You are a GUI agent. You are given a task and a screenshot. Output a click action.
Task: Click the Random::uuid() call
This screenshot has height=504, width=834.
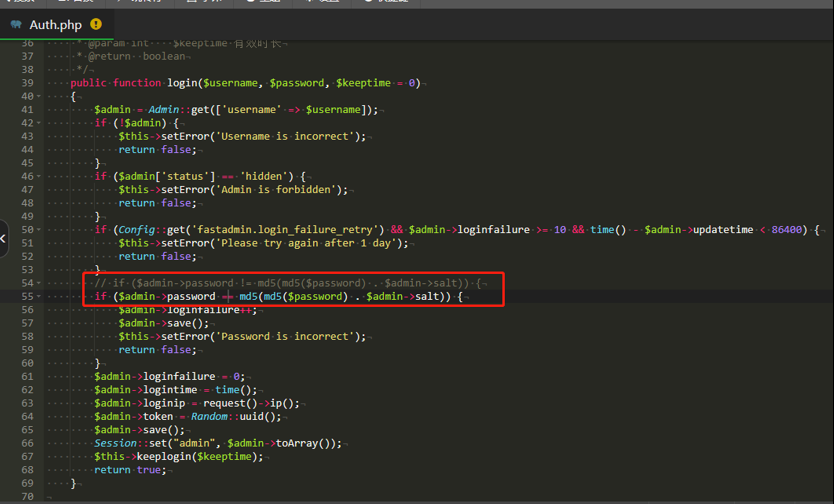point(230,417)
